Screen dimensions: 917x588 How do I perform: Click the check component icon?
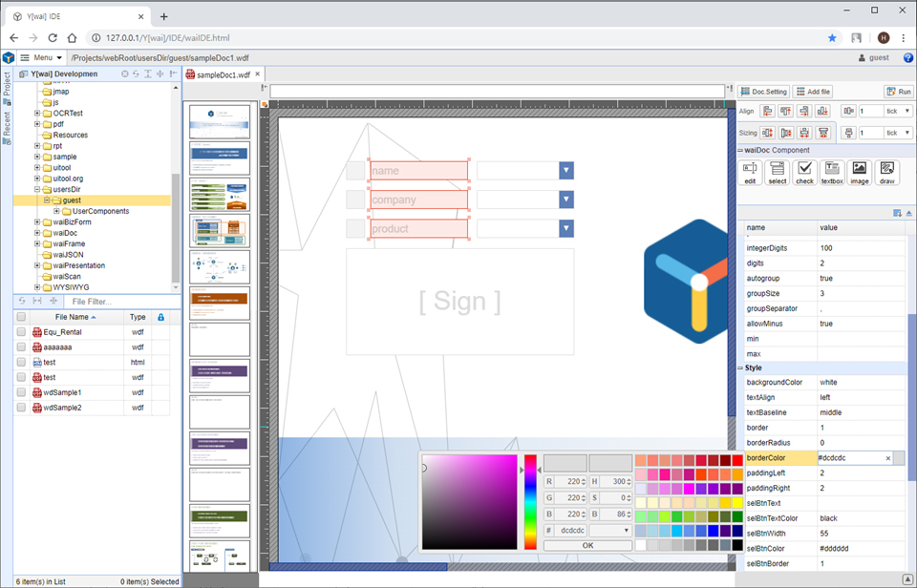point(805,172)
